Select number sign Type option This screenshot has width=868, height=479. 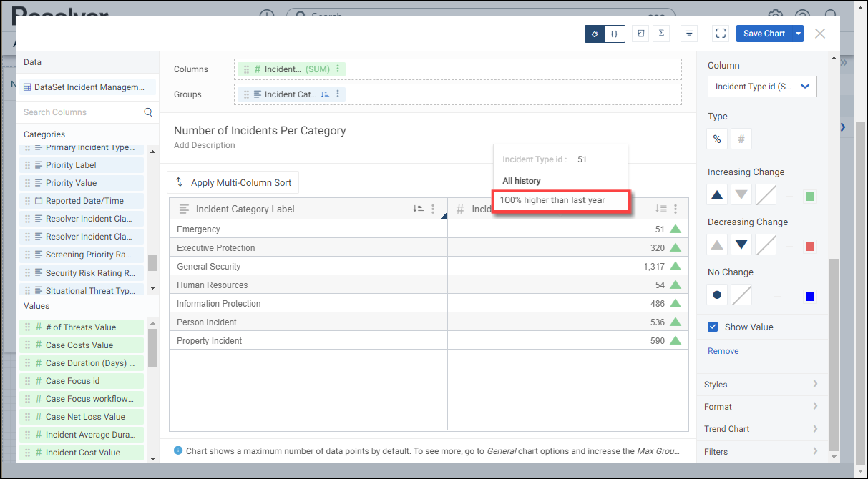pyautogui.click(x=741, y=139)
